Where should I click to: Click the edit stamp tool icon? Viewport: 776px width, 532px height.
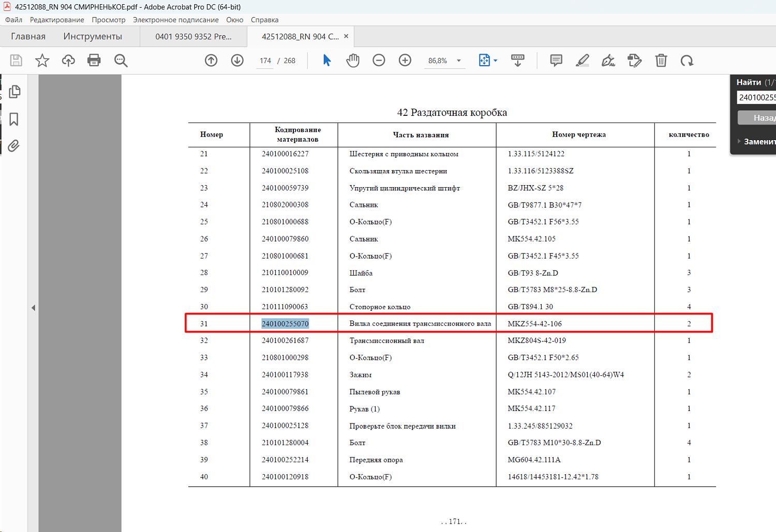click(x=635, y=60)
